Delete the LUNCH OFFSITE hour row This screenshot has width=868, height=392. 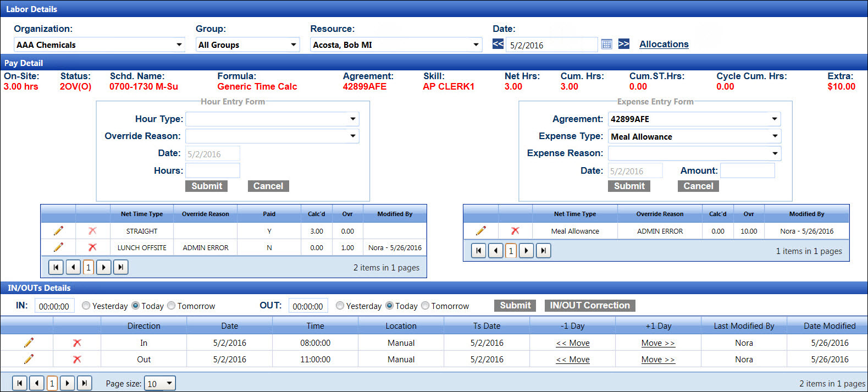(92, 247)
